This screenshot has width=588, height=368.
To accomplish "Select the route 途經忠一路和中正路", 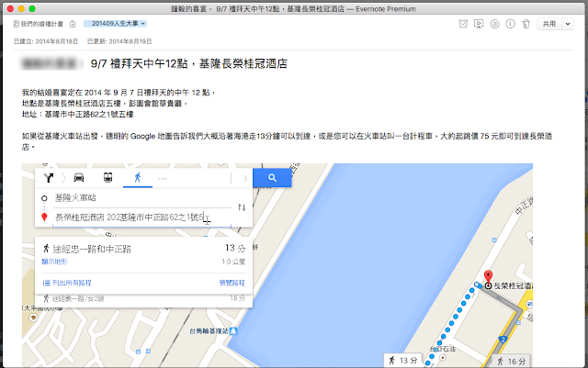I will [92, 250].
